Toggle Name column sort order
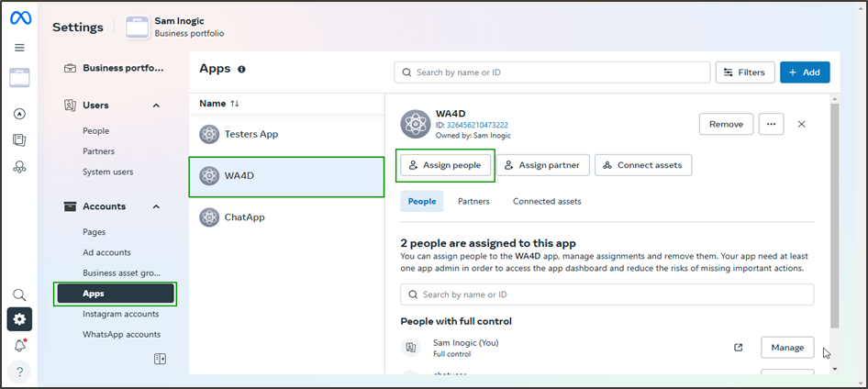This screenshot has height=389, width=868. pyautogui.click(x=234, y=104)
